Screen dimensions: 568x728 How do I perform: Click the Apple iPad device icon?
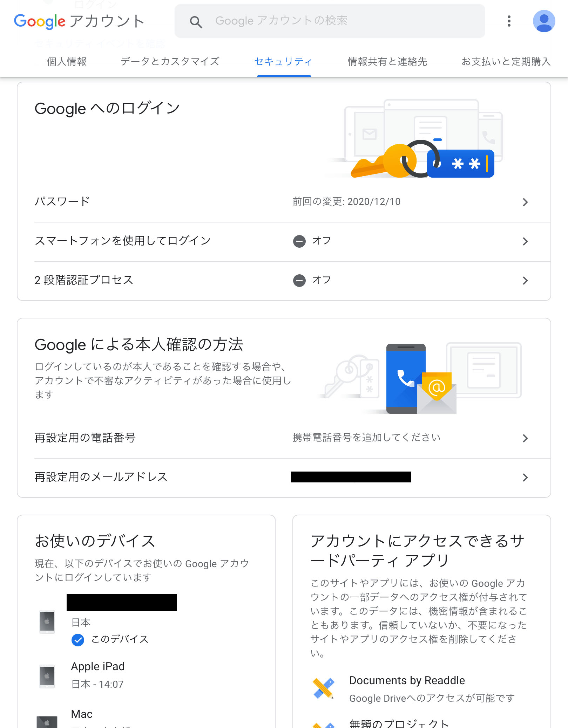47,676
